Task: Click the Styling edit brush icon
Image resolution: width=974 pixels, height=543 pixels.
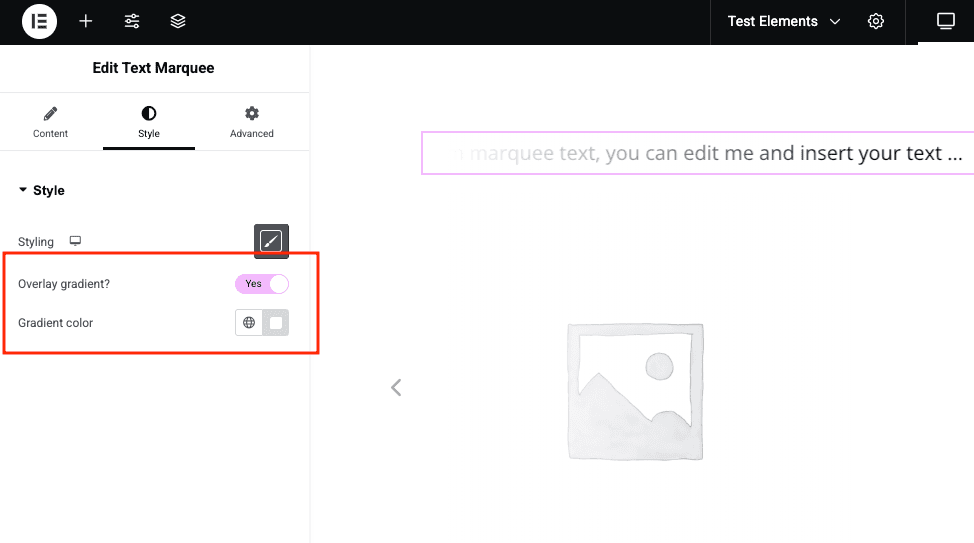Action: click(271, 241)
